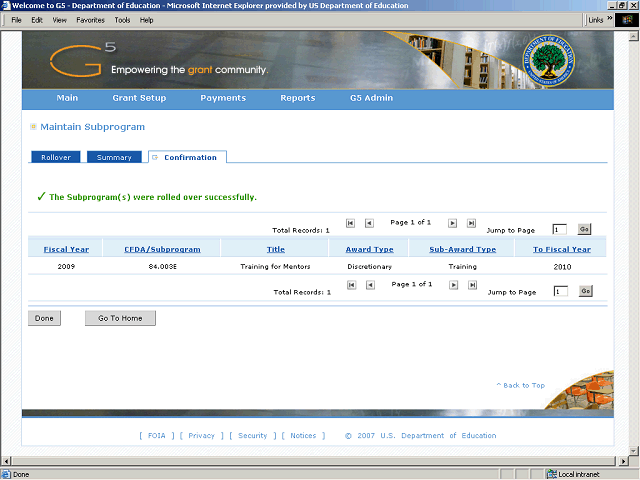Click the Back to Top link
The image size is (640, 480).
point(521,385)
